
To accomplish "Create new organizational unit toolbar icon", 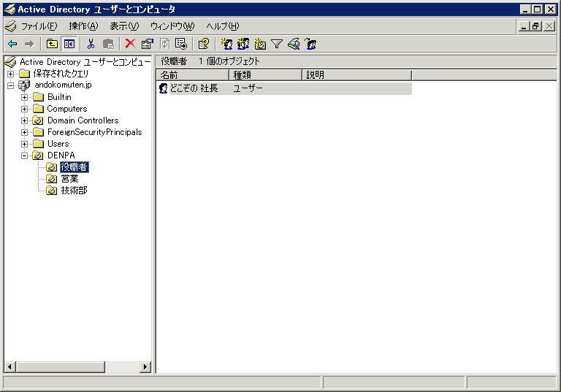I will click(260, 44).
